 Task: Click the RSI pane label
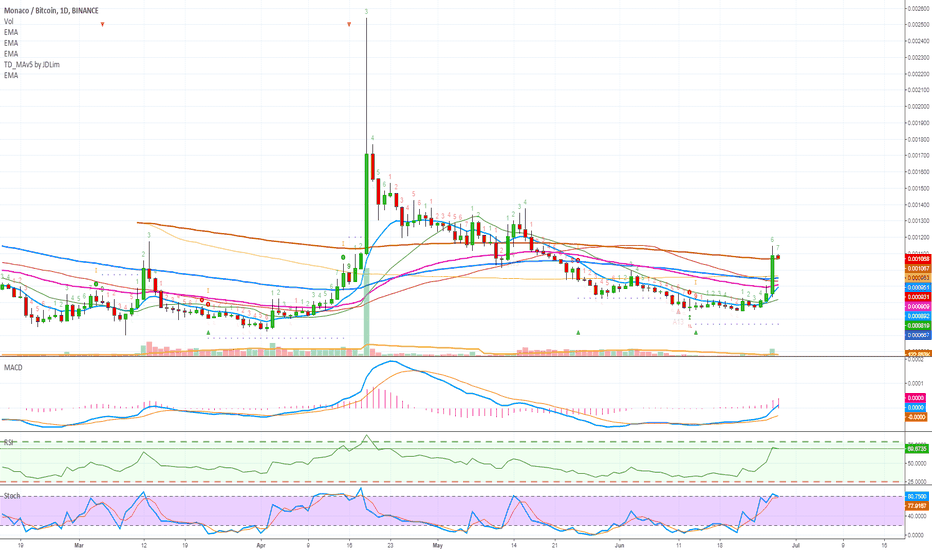[x=9, y=442]
